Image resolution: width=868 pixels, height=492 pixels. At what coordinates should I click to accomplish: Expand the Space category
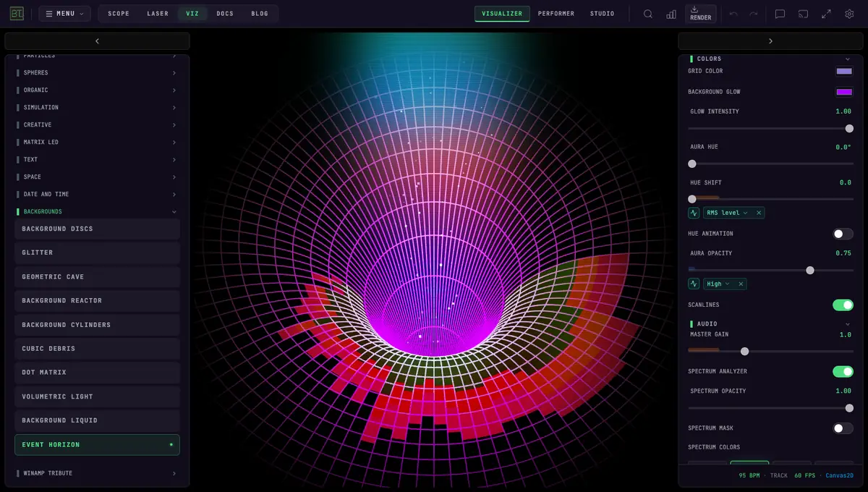(97, 177)
